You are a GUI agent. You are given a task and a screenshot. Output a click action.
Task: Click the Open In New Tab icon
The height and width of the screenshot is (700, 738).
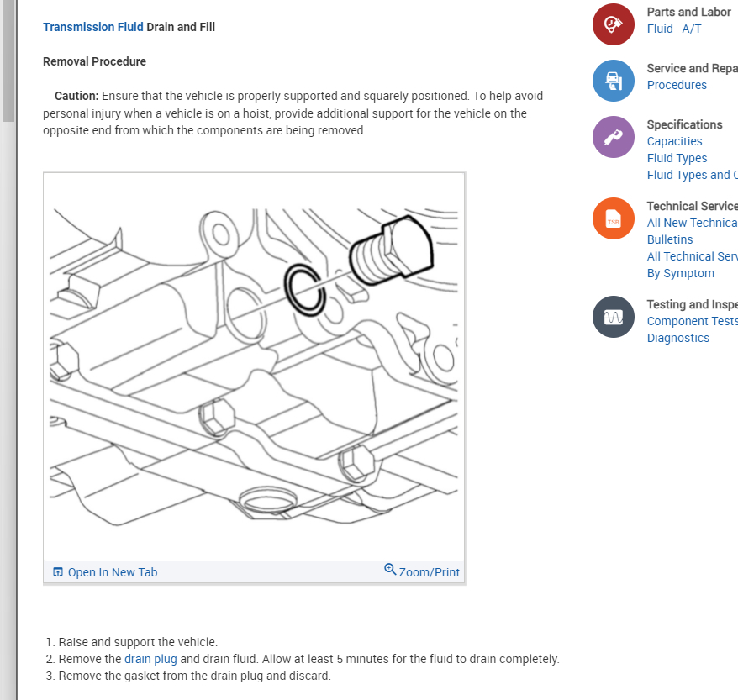(58, 572)
